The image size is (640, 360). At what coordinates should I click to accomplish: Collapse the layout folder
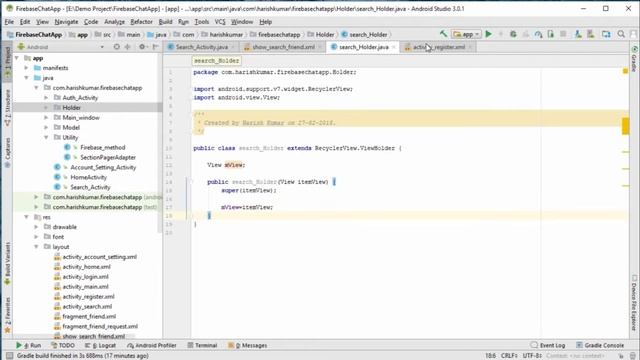click(36, 247)
